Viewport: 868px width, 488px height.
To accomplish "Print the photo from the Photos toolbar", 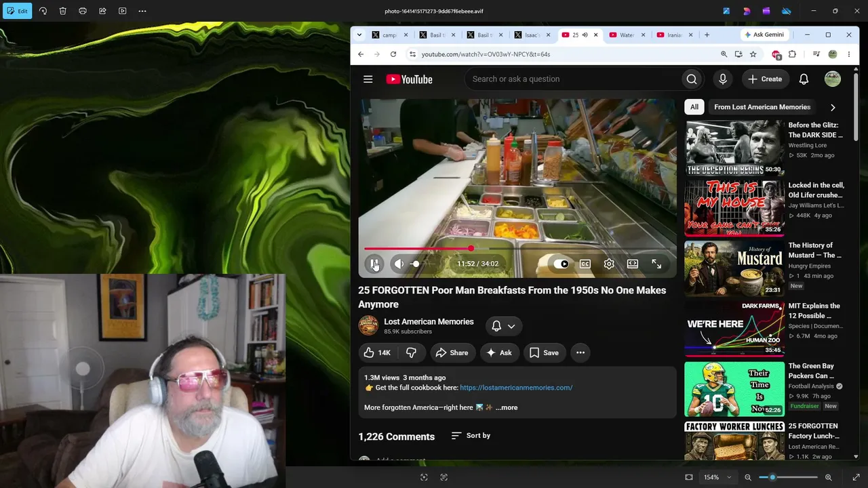I will click(83, 11).
